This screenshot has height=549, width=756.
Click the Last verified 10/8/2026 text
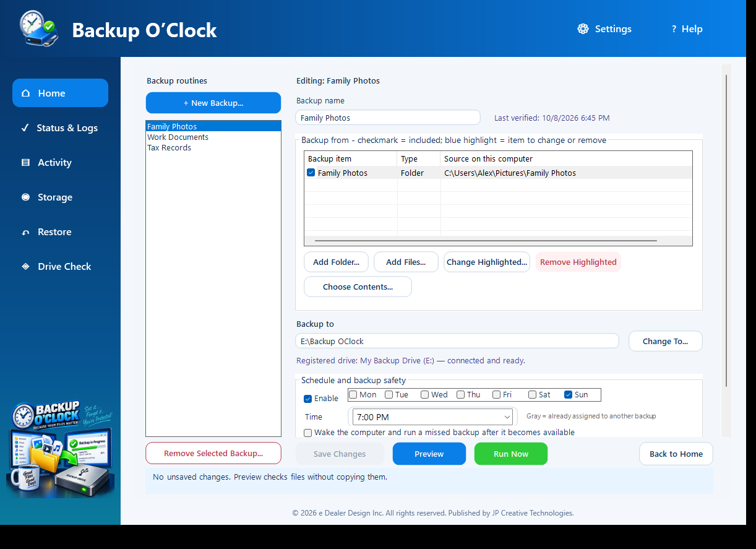pos(552,118)
